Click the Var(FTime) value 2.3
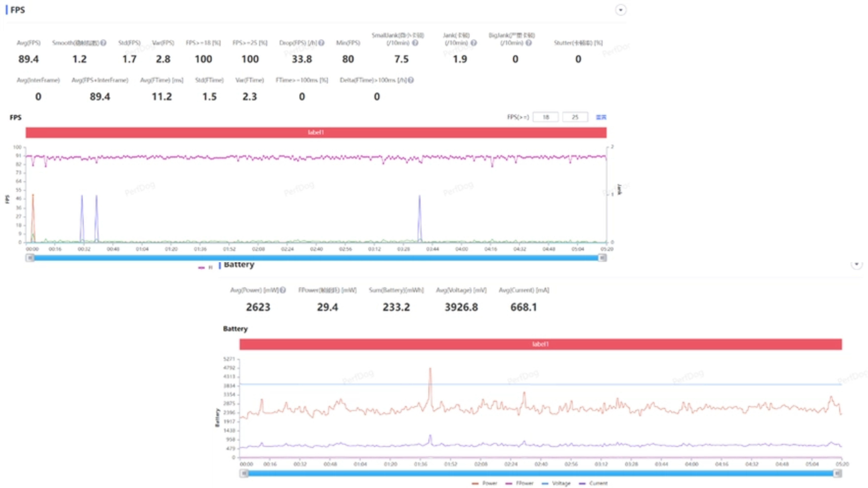868x488 pixels. [250, 97]
